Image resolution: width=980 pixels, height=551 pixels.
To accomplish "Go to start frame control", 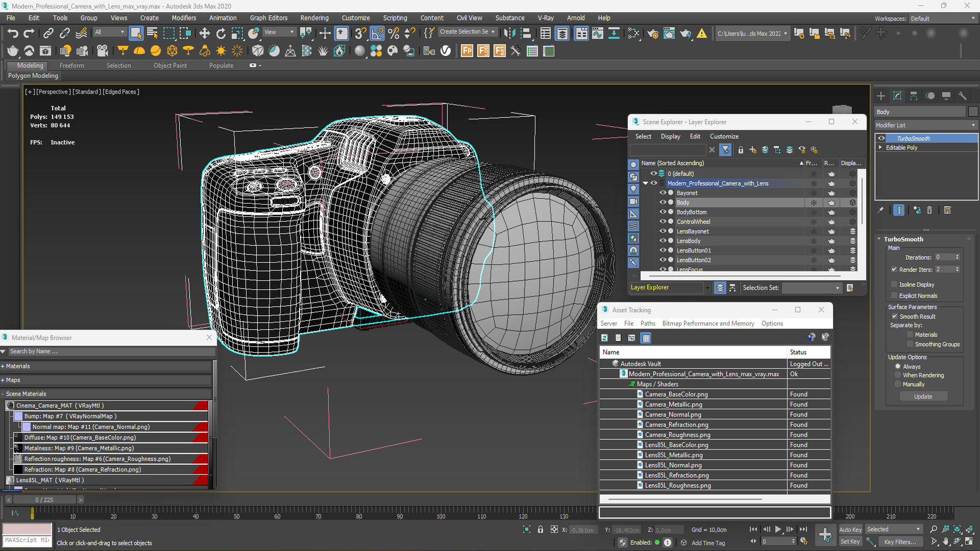I will 753,530.
